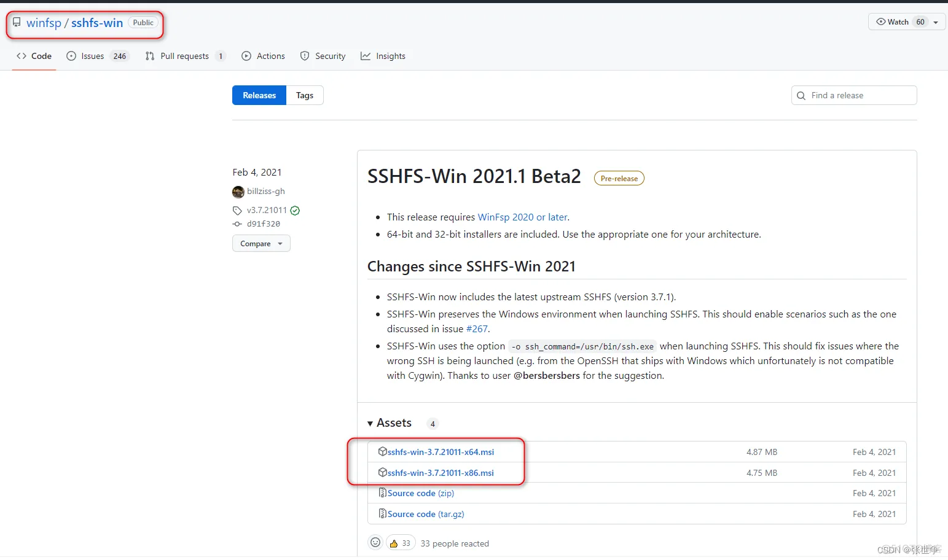The image size is (948, 560).
Task: Open the add-reaction smiley icon
Action: [x=375, y=542]
